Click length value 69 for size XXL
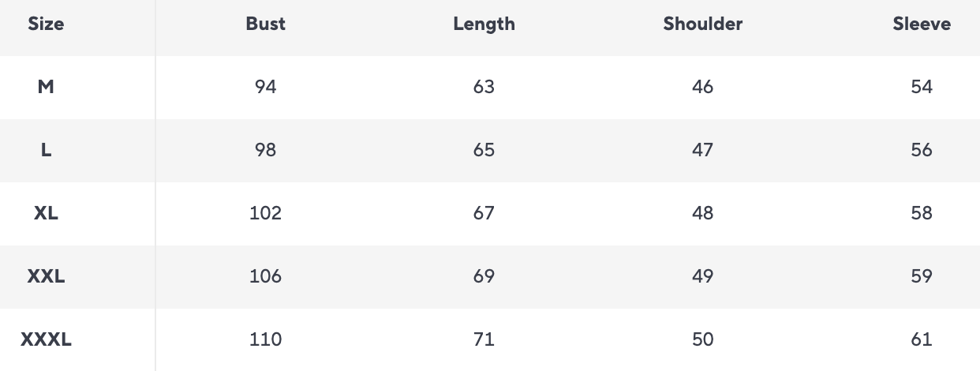 [x=484, y=276]
